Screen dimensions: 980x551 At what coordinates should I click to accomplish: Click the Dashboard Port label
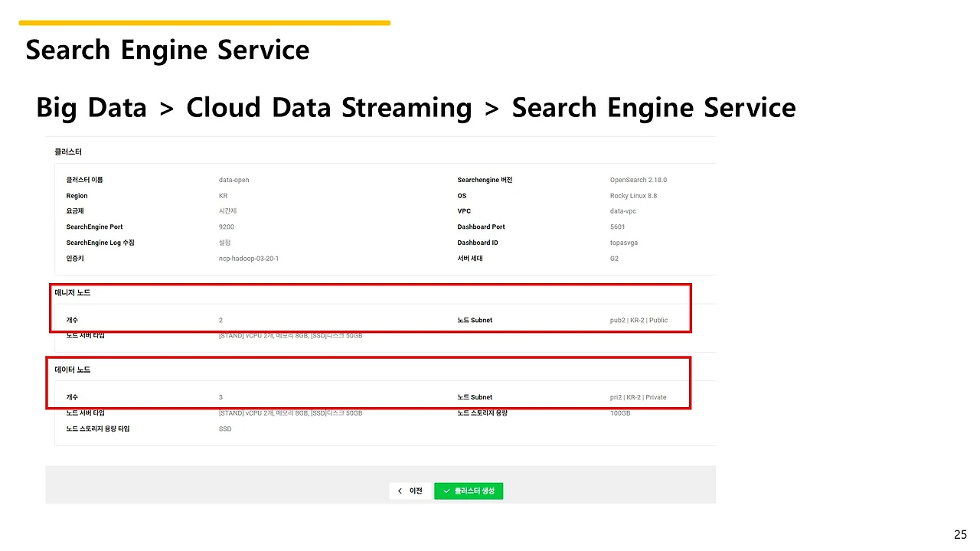click(x=481, y=227)
